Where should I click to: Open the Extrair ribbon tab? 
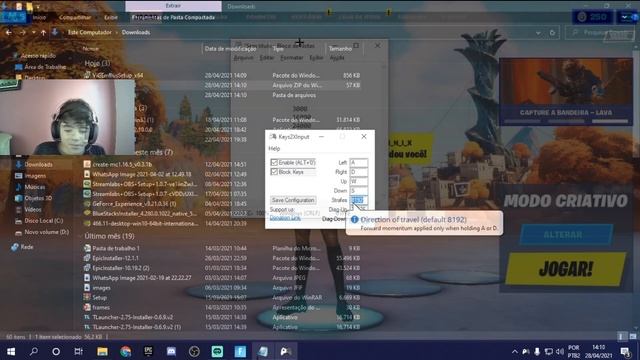pyautogui.click(x=173, y=6)
